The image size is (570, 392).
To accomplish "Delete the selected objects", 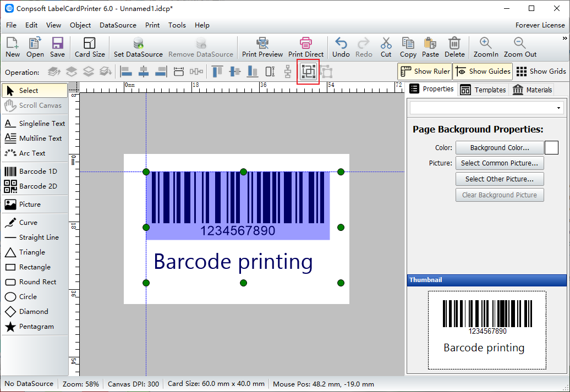I will pos(454,47).
